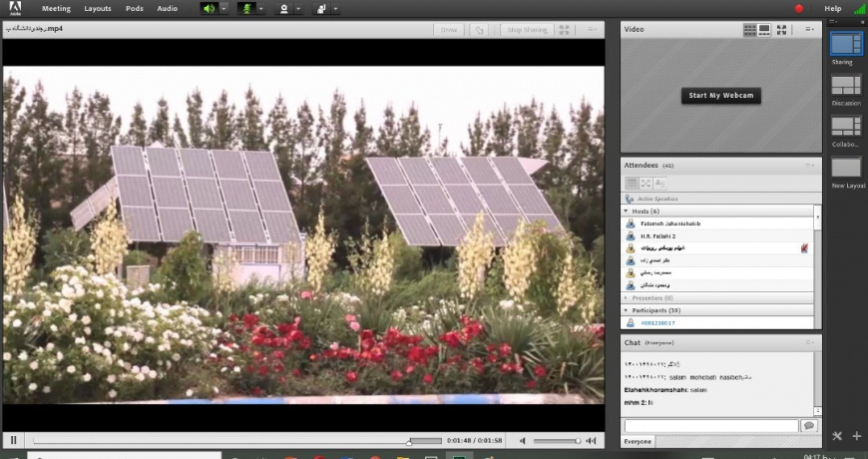Click the Active Speakers icon
This screenshot has width=868, height=459.
pyautogui.click(x=630, y=199)
